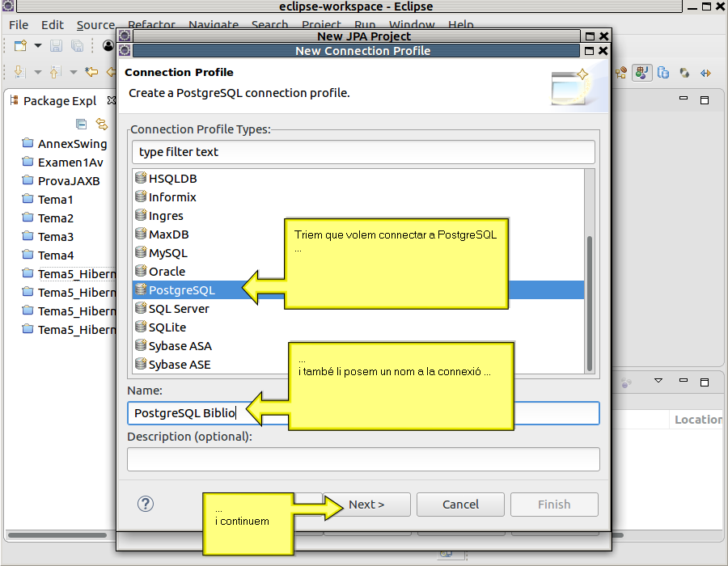Select HSQLDB connection profile type
The image size is (728, 566).
click(358, 179)
